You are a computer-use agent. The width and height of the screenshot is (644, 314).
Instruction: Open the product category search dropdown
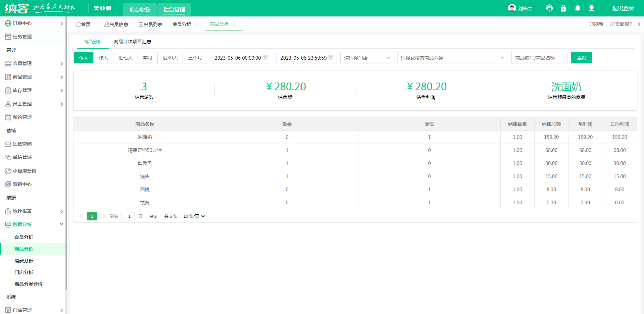point(452,58)
